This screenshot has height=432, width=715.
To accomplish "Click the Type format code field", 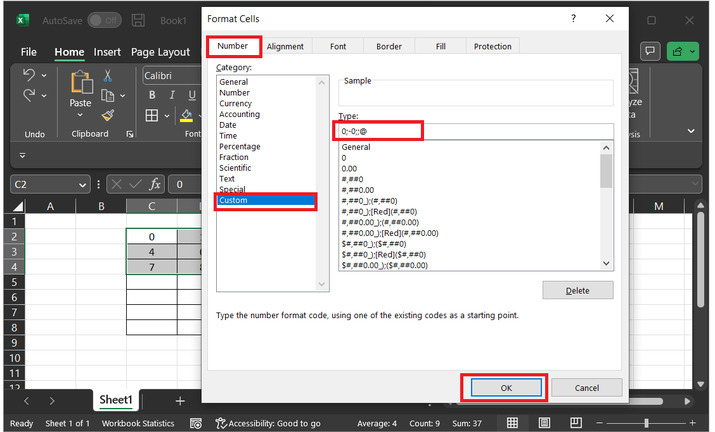I will click(x=470, y=130).
